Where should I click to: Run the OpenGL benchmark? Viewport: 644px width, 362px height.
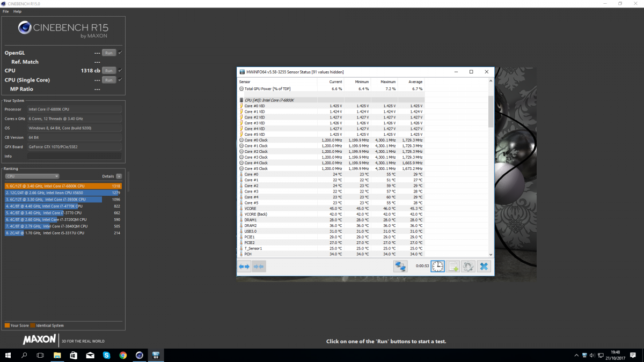[109, 53]
